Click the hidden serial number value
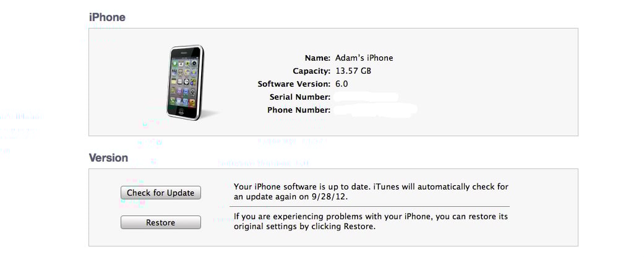This screenshot has height=257, width=644. pos(365,97)
